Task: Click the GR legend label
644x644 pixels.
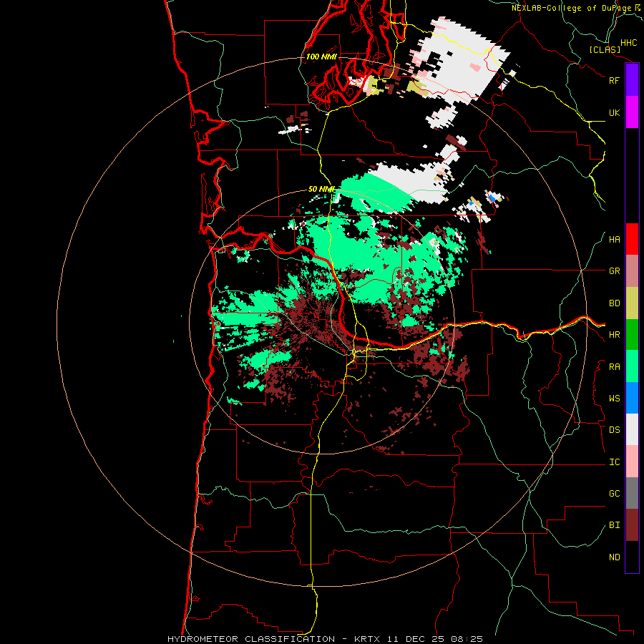Action: [614, 271]
